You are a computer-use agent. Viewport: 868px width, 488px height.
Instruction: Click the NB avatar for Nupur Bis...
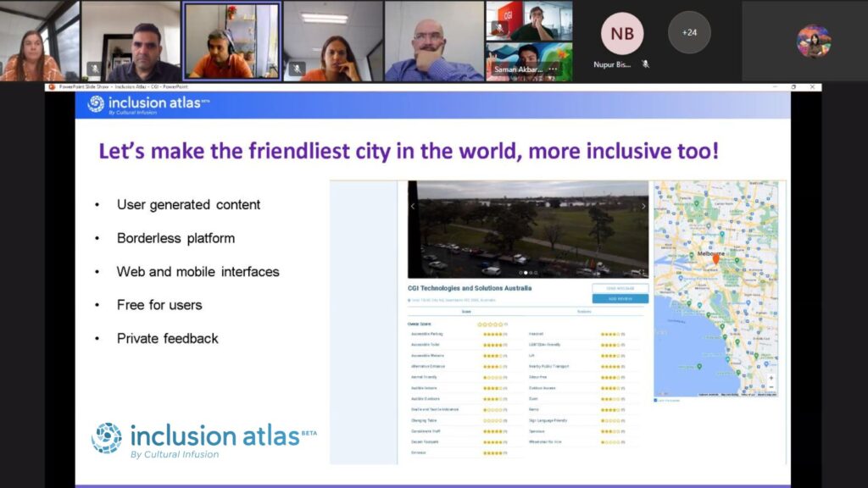pos(622,34)
